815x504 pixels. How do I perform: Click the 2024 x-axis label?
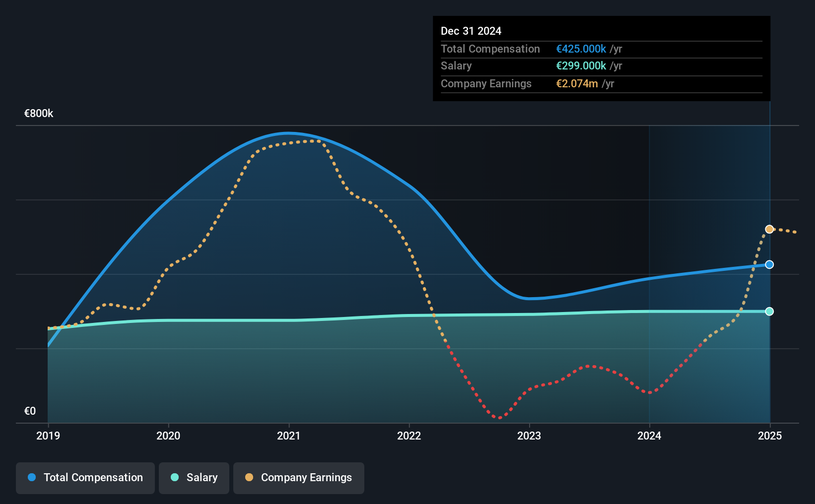coord(649,436)
